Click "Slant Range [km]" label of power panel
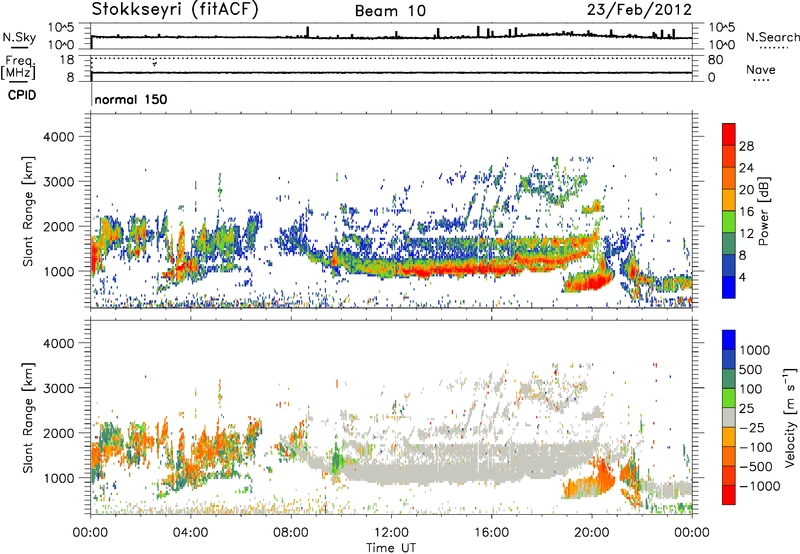 coord(28,211)
